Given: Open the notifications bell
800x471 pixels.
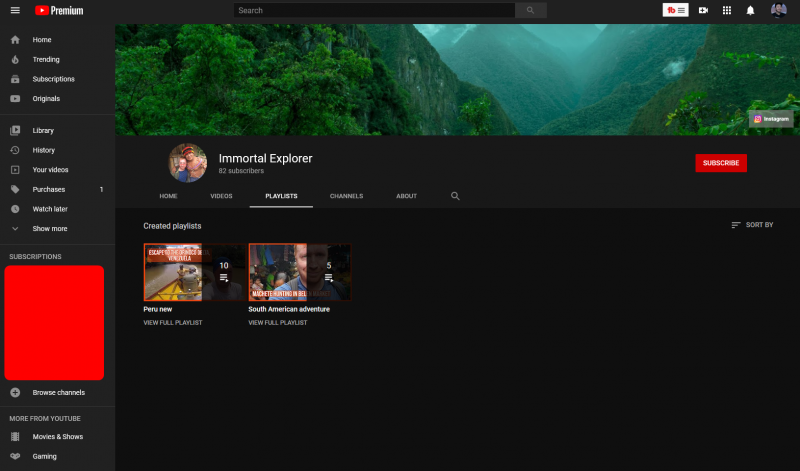Looking at the screenshot, I should point(750,10).
